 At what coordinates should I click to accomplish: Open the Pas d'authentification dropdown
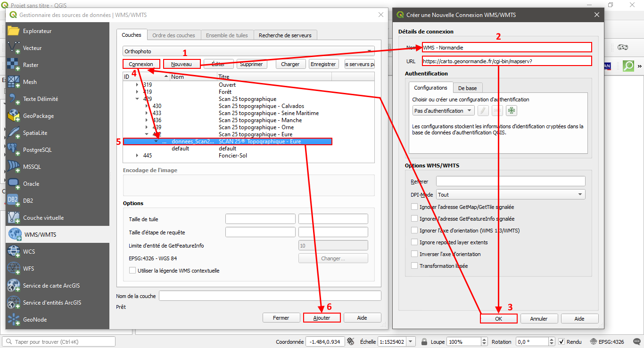coord(443,111)
